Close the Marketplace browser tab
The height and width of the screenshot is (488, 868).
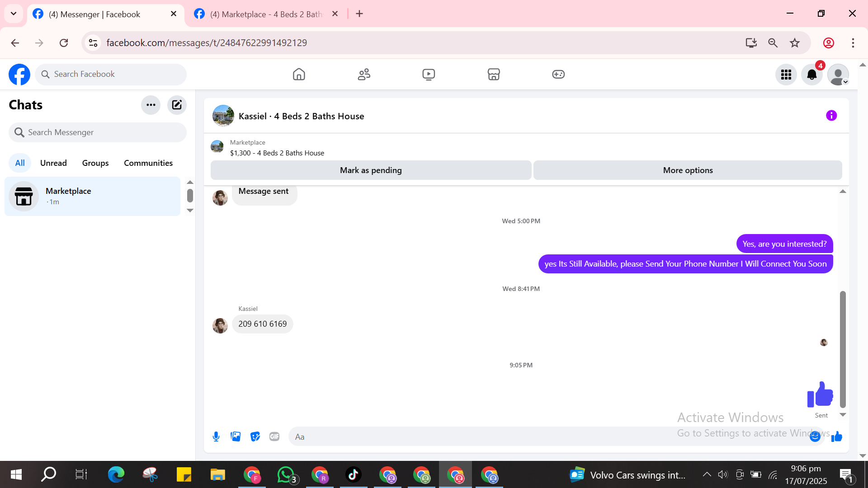point(335,14)
